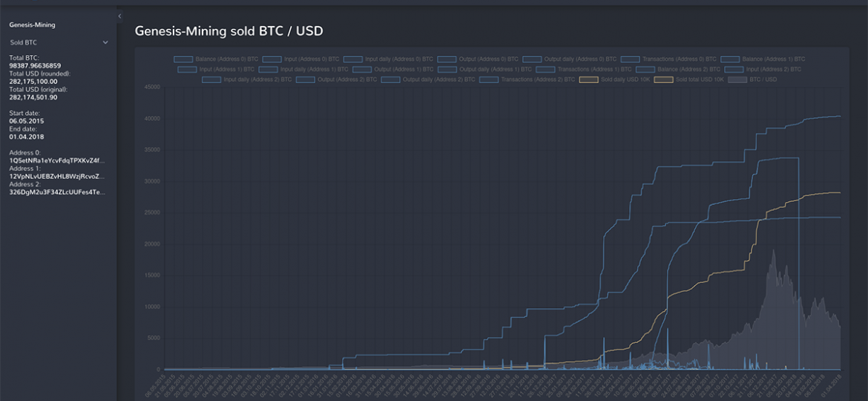868x401 pixels.
Task: Toggle the Sold daily USD 10K series
Action: coord(614,79)
